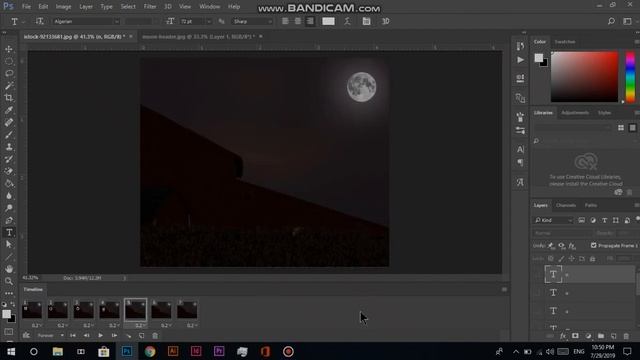Open the Timeline panel flyout menu

coord(504,289)
